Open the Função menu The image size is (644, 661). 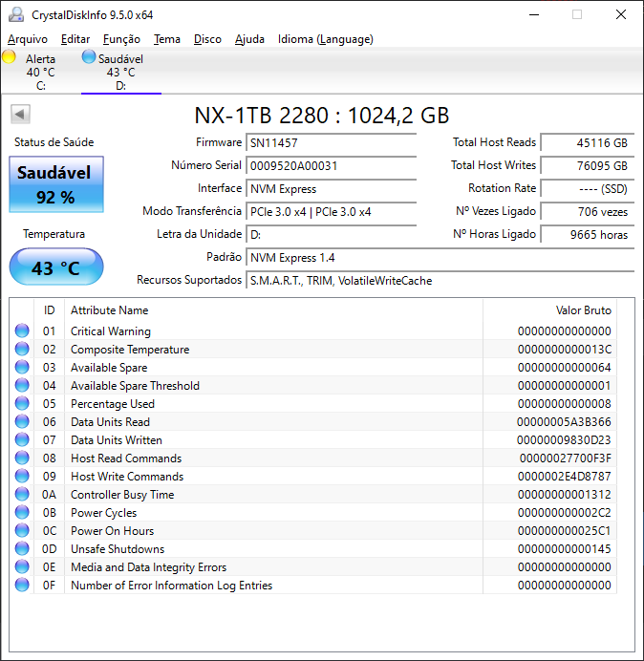[x=121, y=39]
